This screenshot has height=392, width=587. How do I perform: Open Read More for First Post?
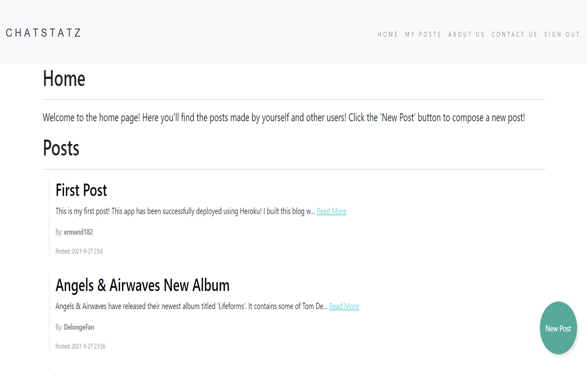click(331, 211)
